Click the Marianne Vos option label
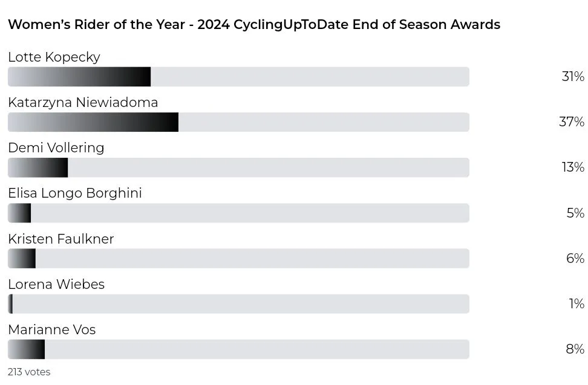588x385 pixels. (52, 329)
